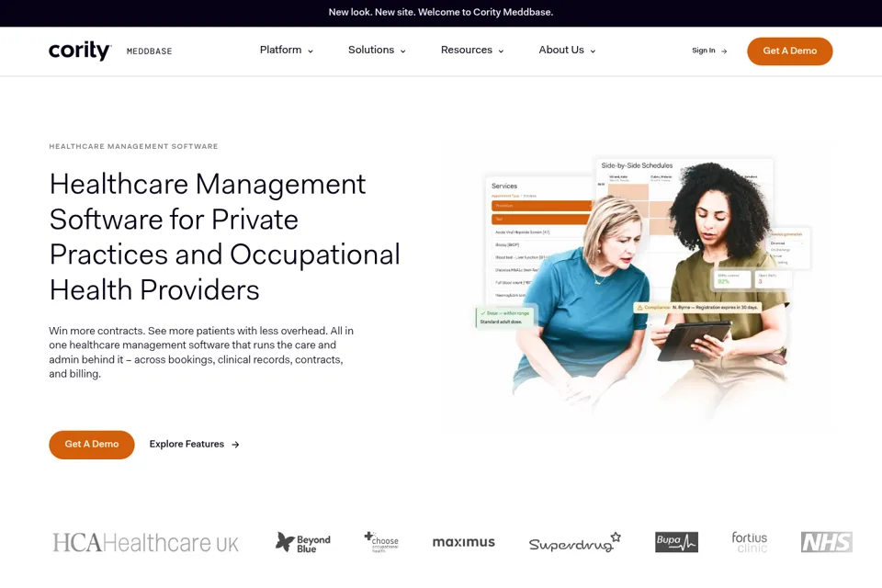Click the Choose occupational health logo

click(381, 542)
